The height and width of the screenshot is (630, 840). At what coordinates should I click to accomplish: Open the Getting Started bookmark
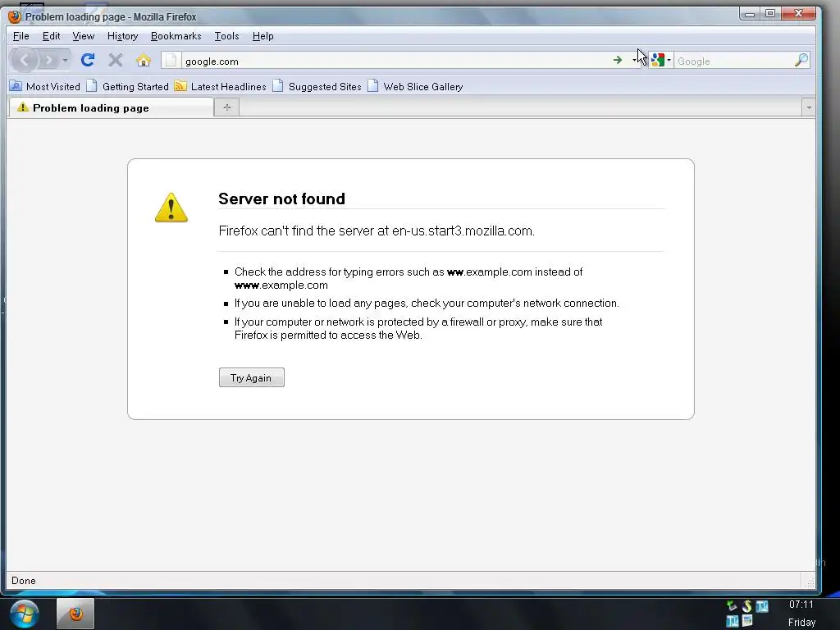coord(127,86)
